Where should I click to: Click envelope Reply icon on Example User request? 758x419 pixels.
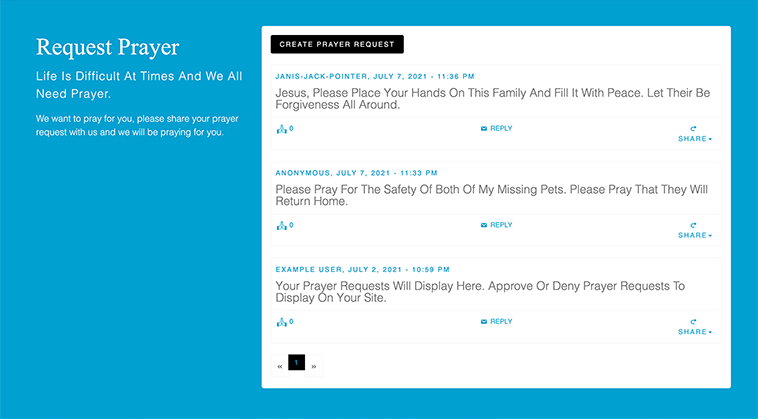(484, 322)
